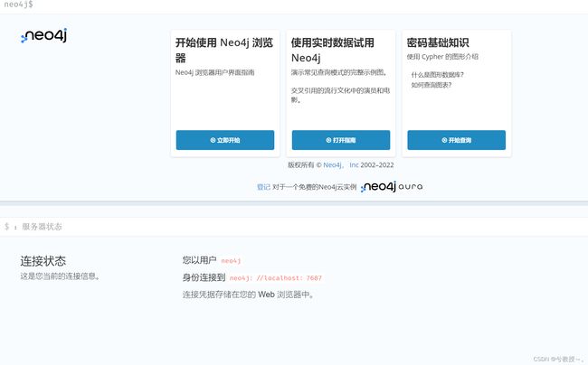Select the 使用实时数据试用 Neo4j card title
Viewport: 588px width, 365px height.
tap(333, 51)
